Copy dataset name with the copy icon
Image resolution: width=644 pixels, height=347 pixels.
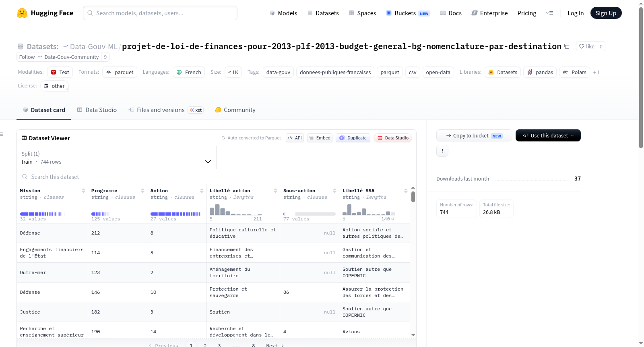567,46
